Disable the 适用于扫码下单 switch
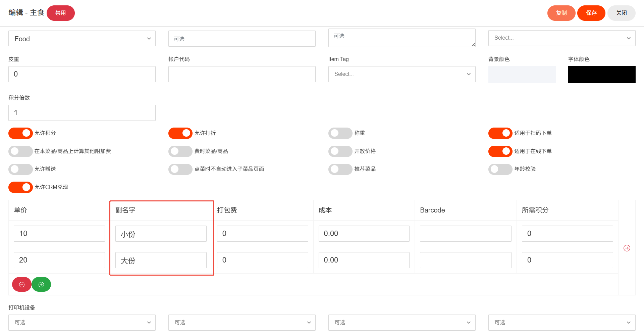 pyautogui.click(x=500, y=133)
